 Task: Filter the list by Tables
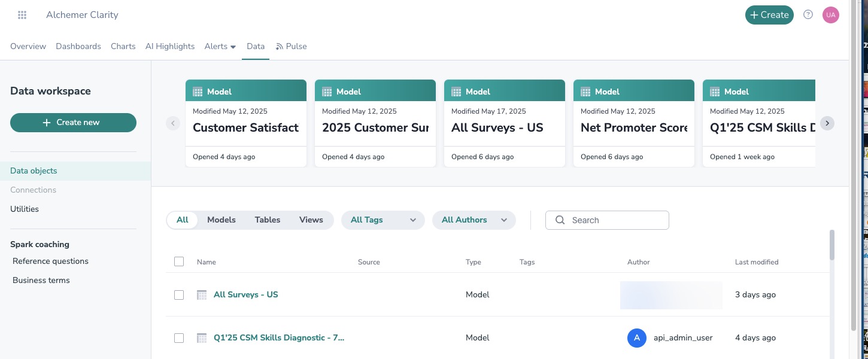coord(268,220)
